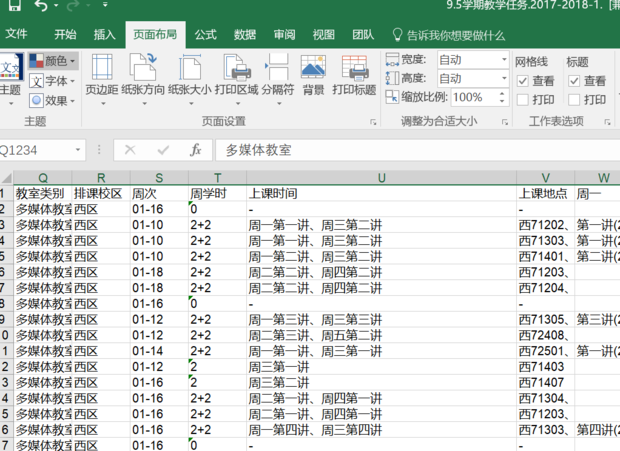The image size is (620, 451).
Task: Open the 字体 theme fonts dropdown
Action: (x=53, y=81)
